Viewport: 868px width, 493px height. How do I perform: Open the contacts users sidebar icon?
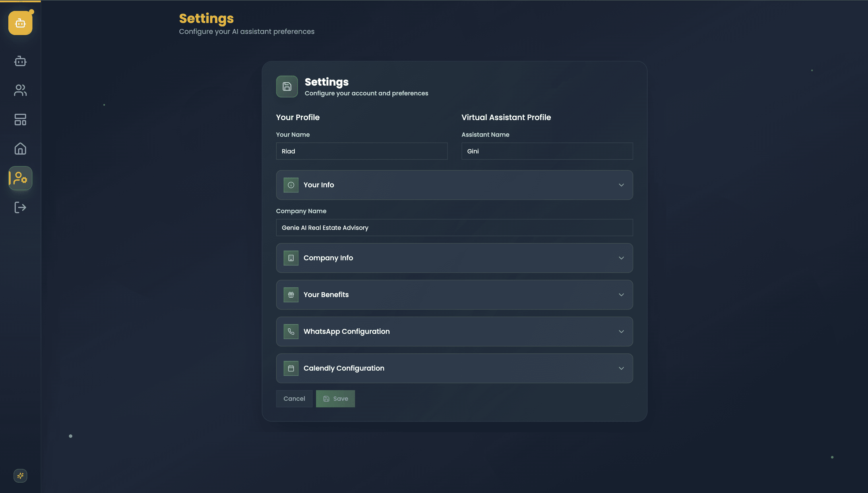20,90
